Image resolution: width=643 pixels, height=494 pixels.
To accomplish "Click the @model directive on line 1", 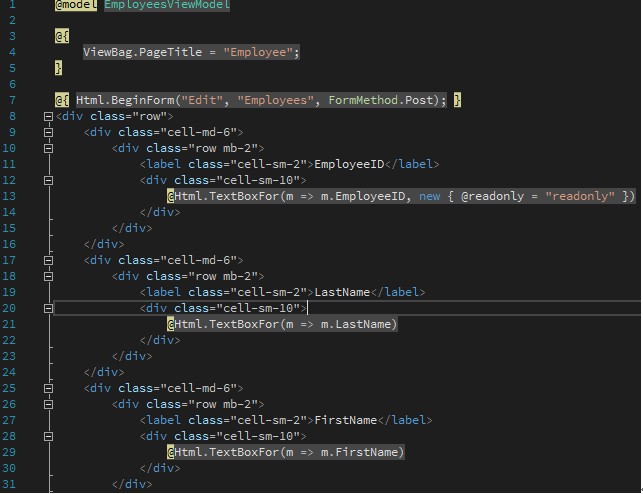I will click(x=76, y=5).
